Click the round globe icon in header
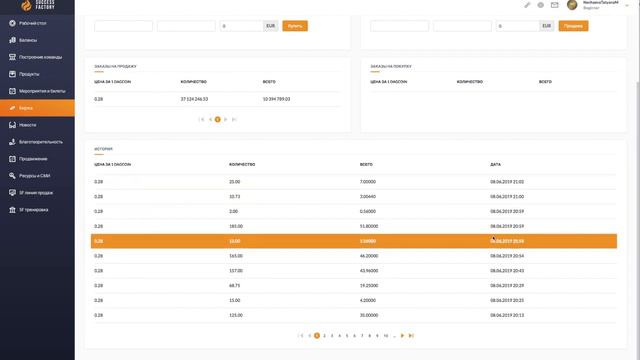 [x=540, y=5]
